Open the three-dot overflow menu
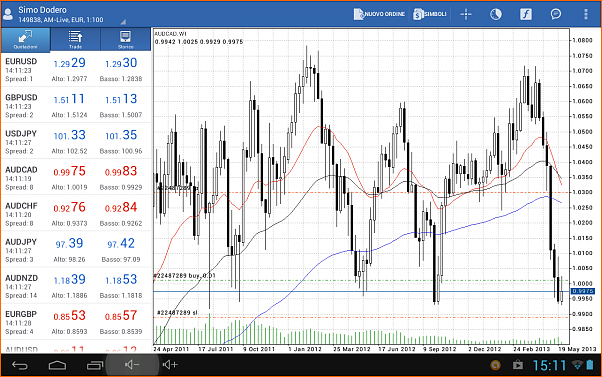 click(585, 14)
